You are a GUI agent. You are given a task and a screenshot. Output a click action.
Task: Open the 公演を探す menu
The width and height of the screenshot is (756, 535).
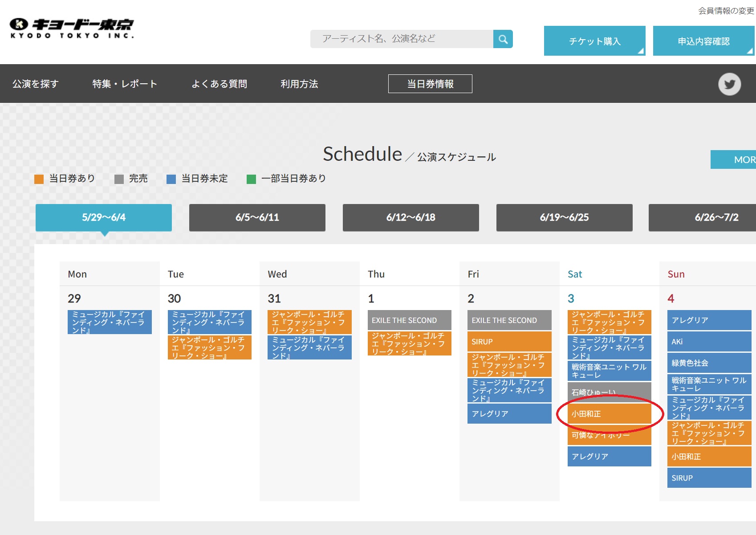pos(36,84)
